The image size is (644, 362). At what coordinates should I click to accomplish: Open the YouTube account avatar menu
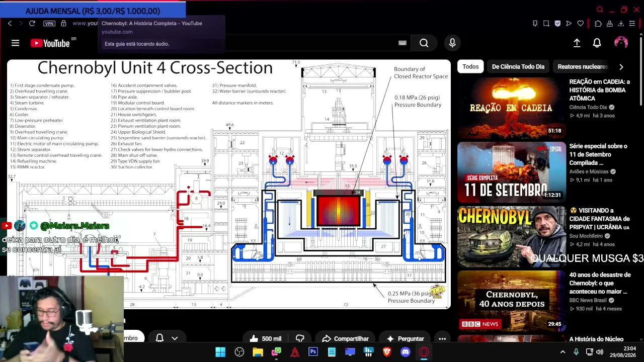(621, 43)
